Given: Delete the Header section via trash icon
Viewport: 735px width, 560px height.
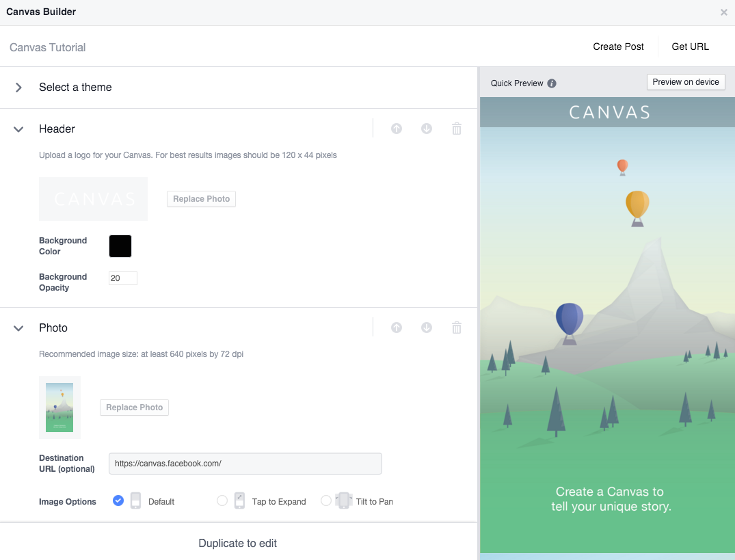Looking at the screenshot, I should point(457,129).
